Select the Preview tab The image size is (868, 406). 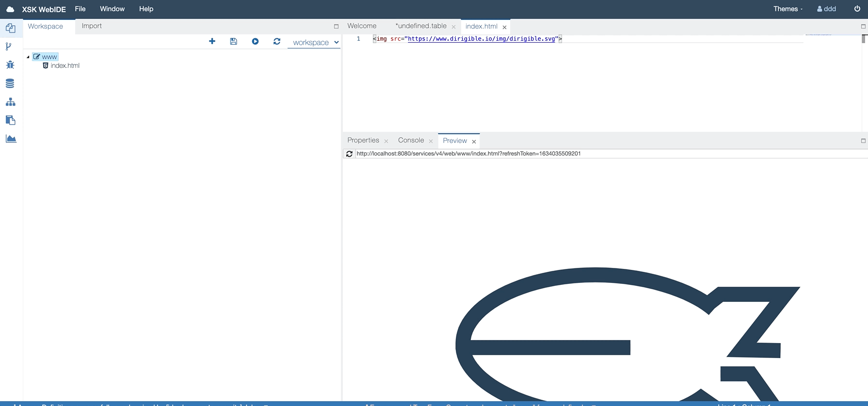(x=455, y=141)
